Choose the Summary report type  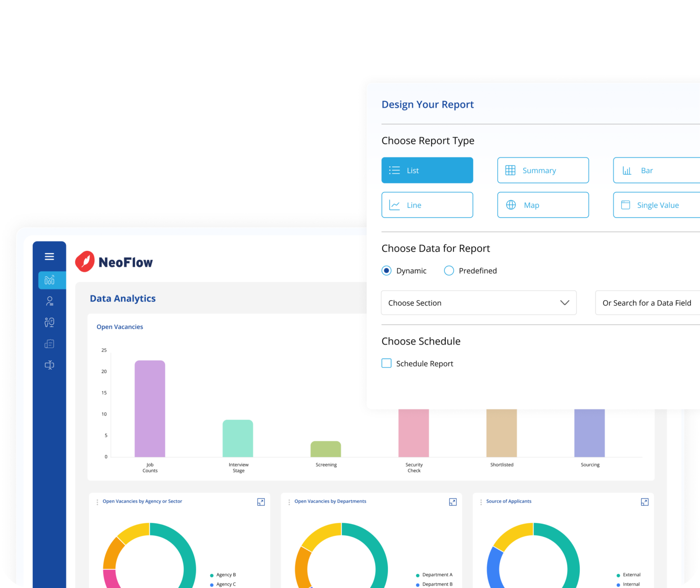(543, 170)
